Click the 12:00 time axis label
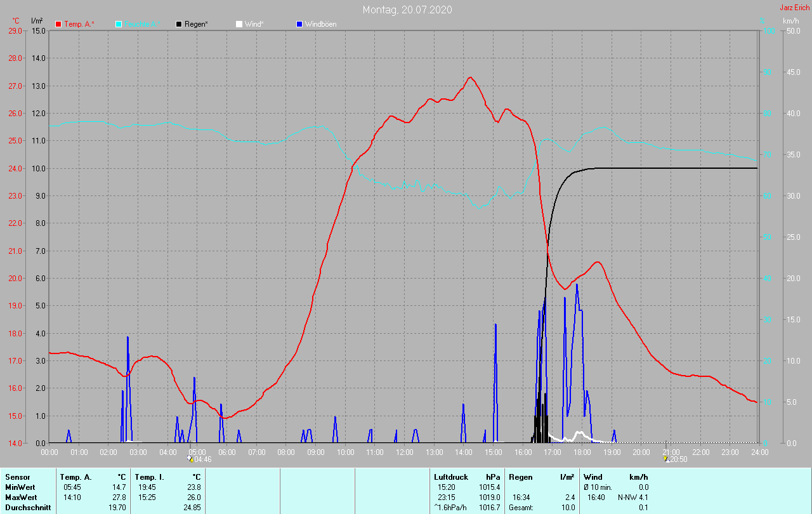Viewport: 812px width, 514px height. tap(404, 452)
